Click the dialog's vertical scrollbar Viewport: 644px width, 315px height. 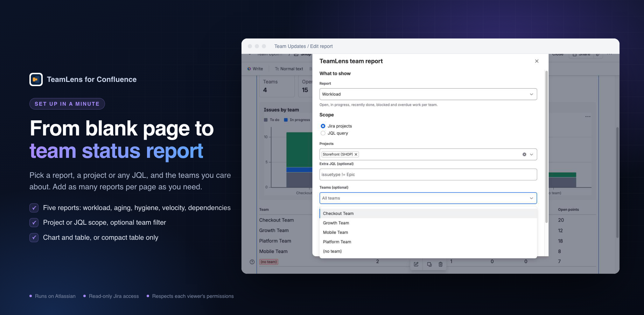[x=546, y=147]
